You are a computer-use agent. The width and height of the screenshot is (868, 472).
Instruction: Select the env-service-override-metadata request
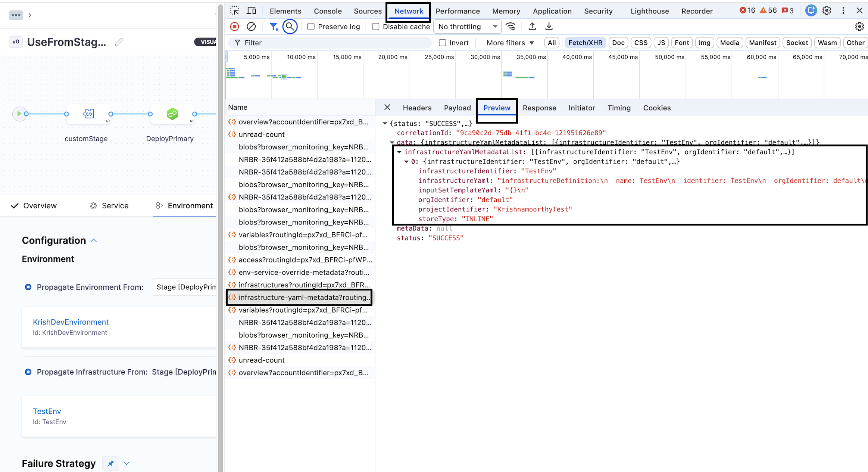299,273
